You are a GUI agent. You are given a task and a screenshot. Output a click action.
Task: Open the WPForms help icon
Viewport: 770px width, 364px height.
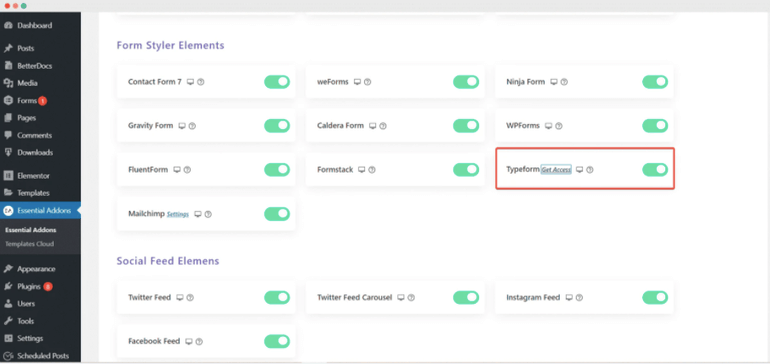tap(559, 126)
